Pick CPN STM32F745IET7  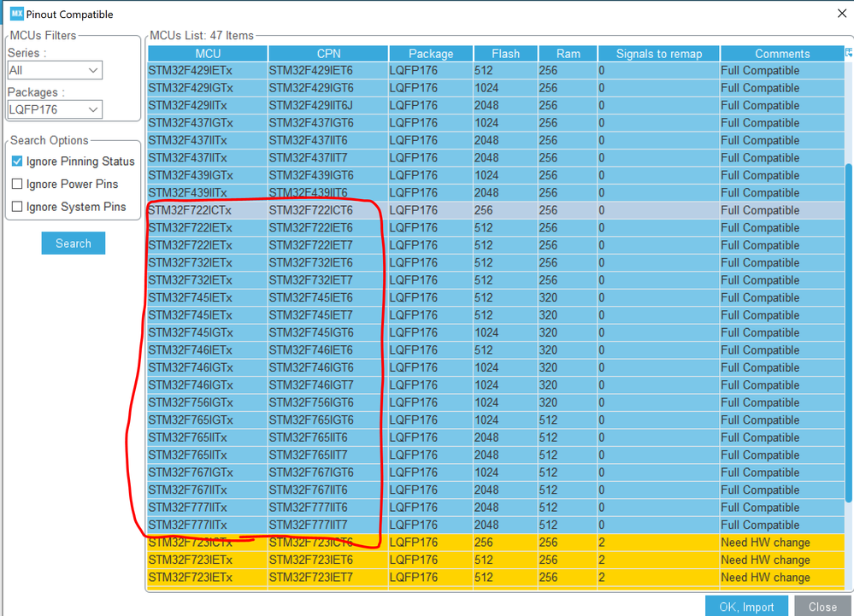click(328, 315)
